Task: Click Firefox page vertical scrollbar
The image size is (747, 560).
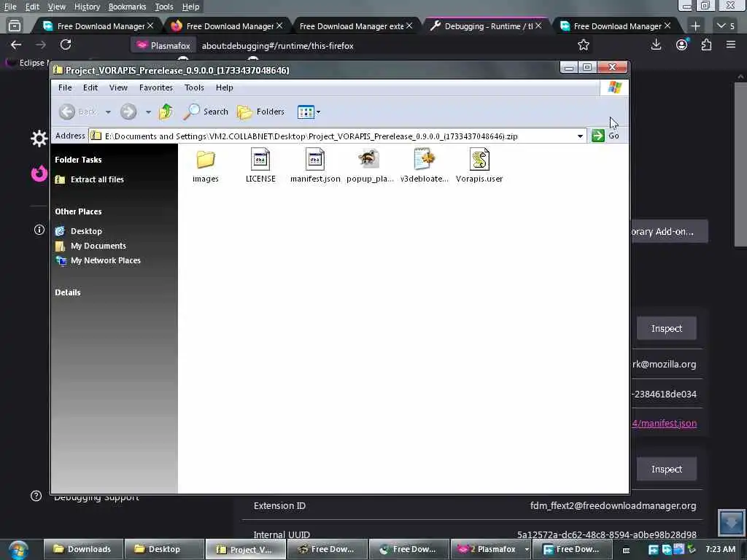Action: click(x=740, y=164)
